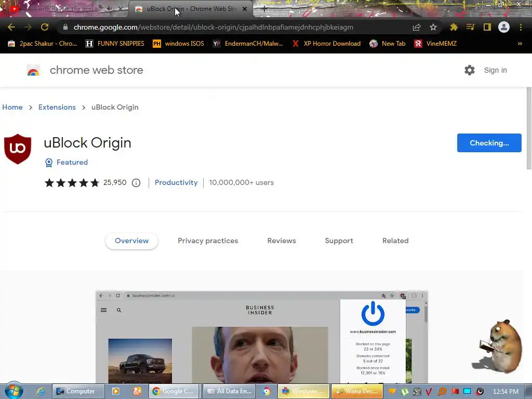
Task: Open the 2pac Shakur bookmark
Action: click(43, 44)
